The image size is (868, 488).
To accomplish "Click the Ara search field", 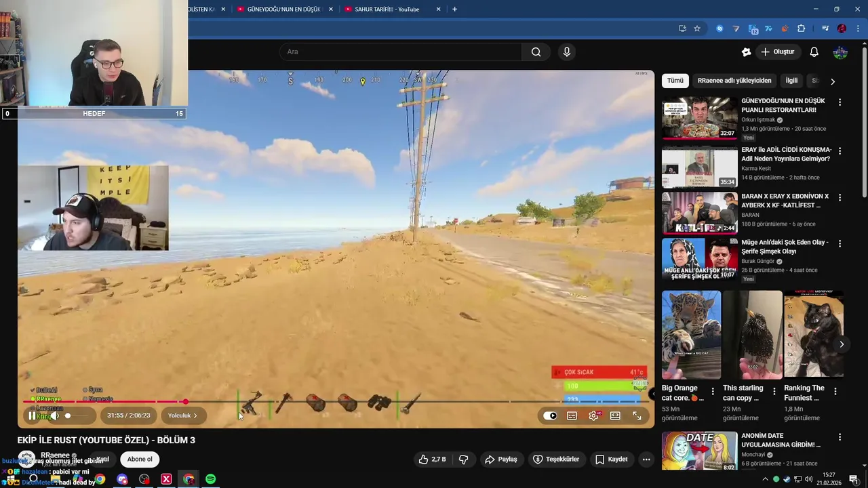I will pyautogui.click(x=400, y=52).
